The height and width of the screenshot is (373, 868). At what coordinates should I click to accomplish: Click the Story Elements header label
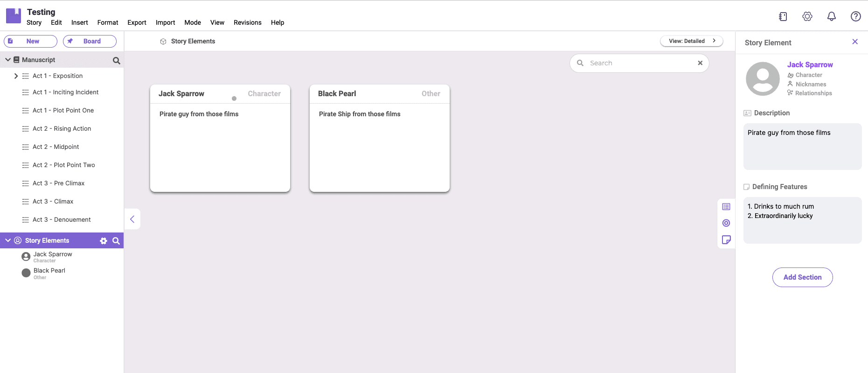pyautogui.click(x=193, y=42)
